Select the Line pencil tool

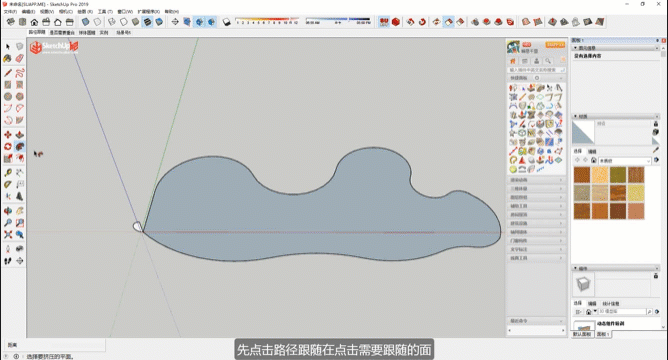pos(8,73)
